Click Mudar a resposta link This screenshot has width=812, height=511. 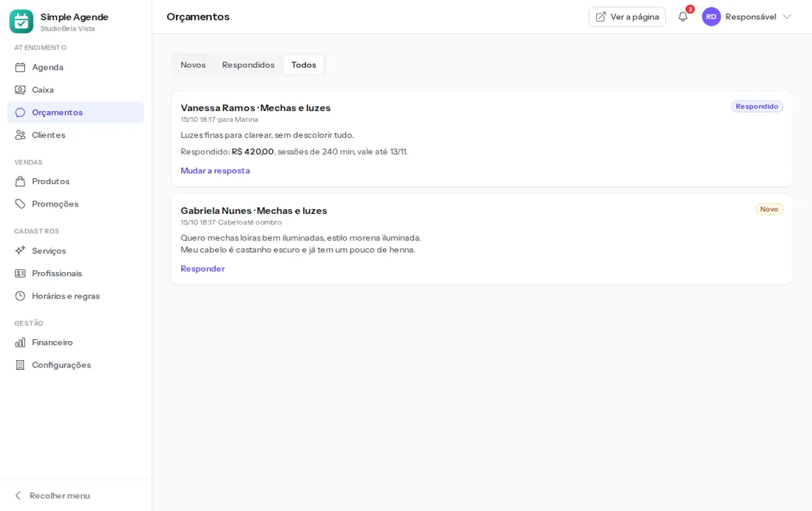click(x=215, y=171)
